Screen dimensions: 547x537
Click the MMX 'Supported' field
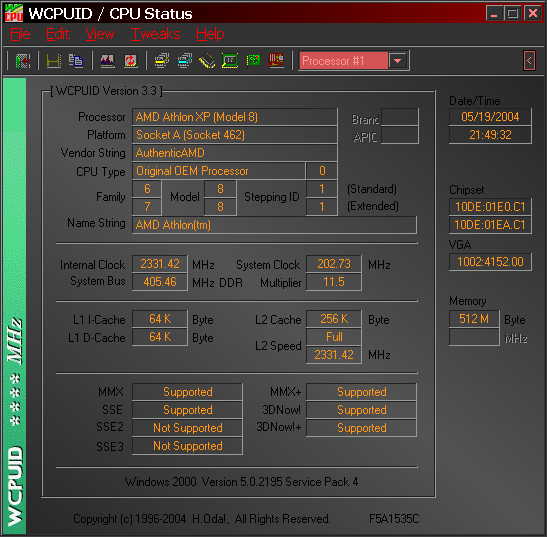tap(187, 392)
